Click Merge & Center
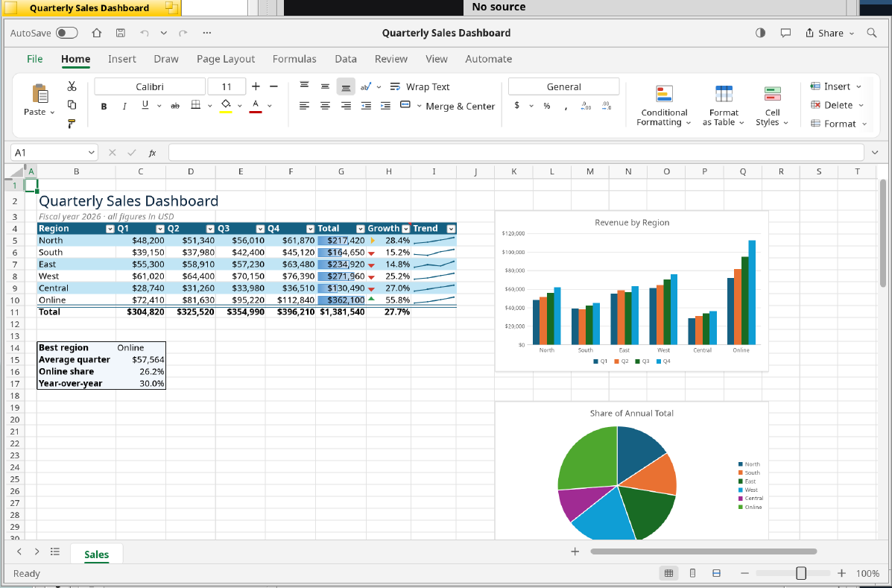Viewport: 892px width, 588px height. 448,106
